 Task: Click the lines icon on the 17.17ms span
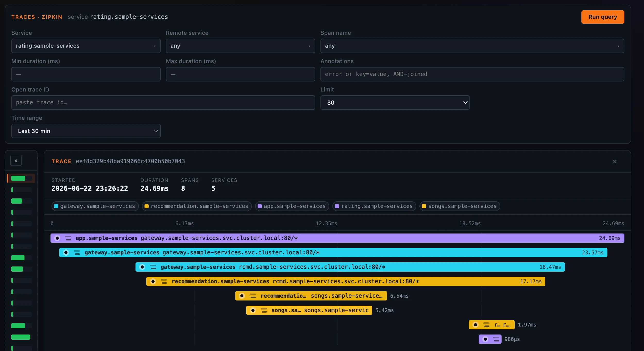point(164,281)
